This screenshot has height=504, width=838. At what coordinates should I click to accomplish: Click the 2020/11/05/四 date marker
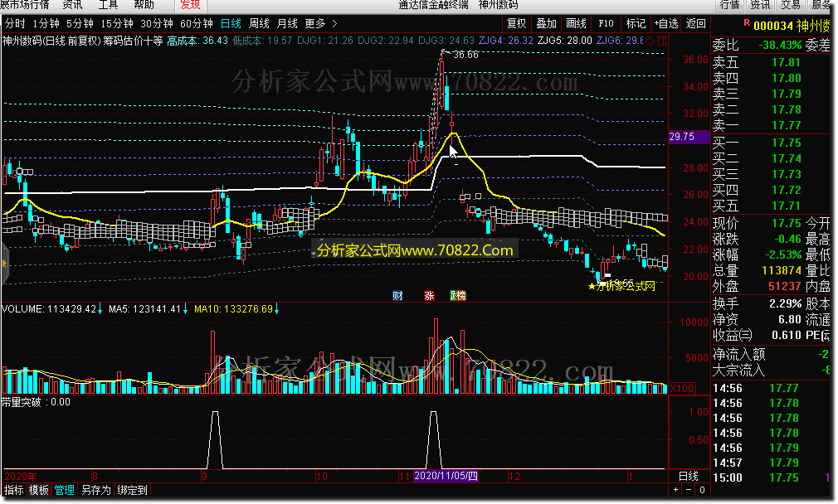coord(446,476)
